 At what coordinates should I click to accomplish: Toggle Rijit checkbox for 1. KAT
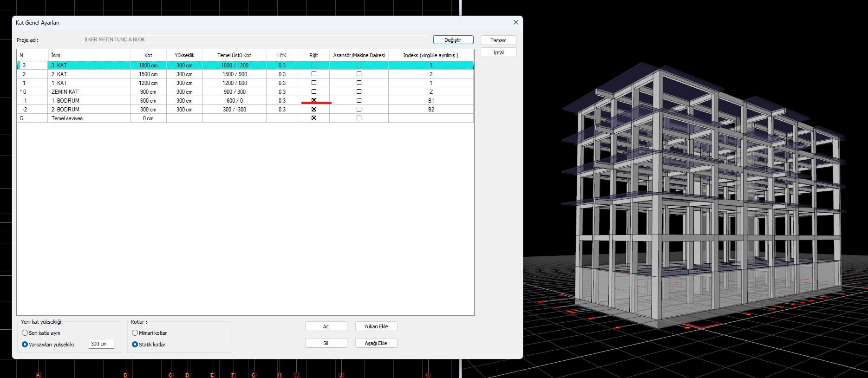(314, 83)
